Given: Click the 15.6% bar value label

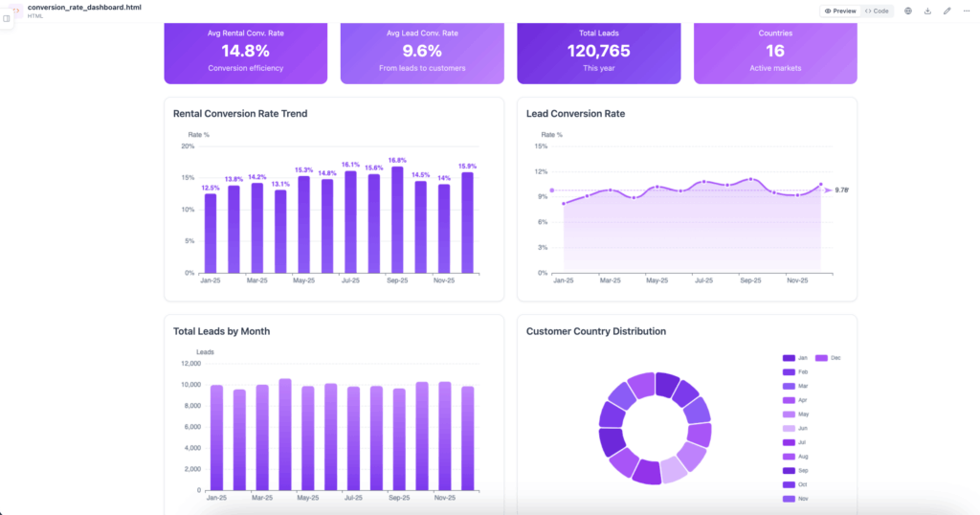Looking at the screenshot, I should coord(374,168).
